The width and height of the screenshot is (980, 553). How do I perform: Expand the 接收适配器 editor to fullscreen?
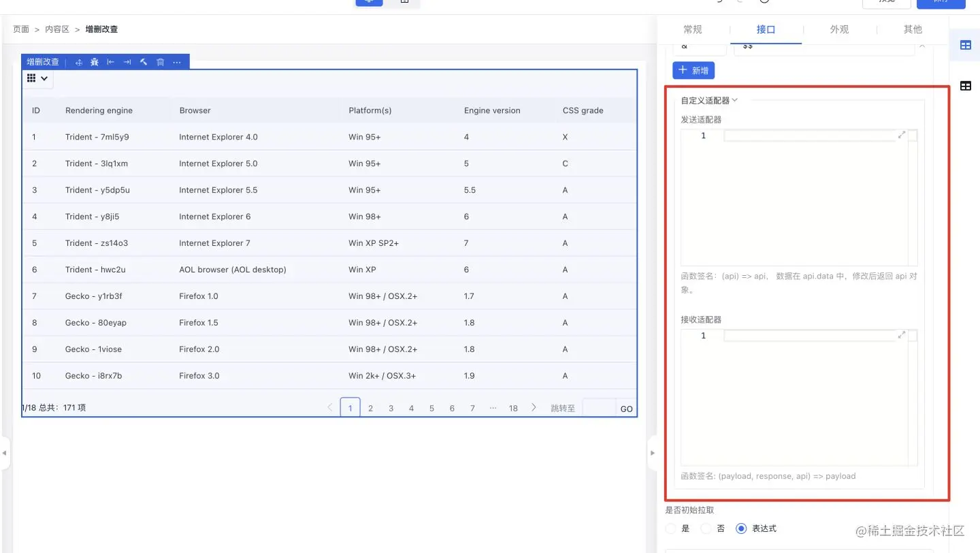(902, 335)
